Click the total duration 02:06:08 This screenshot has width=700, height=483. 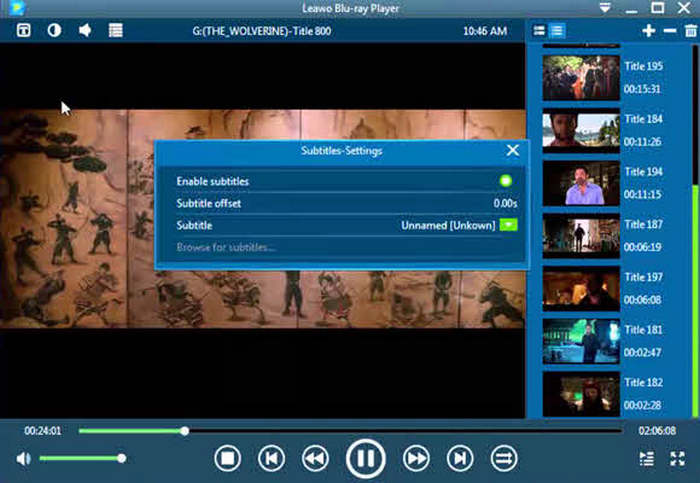[x=657, y=431]
